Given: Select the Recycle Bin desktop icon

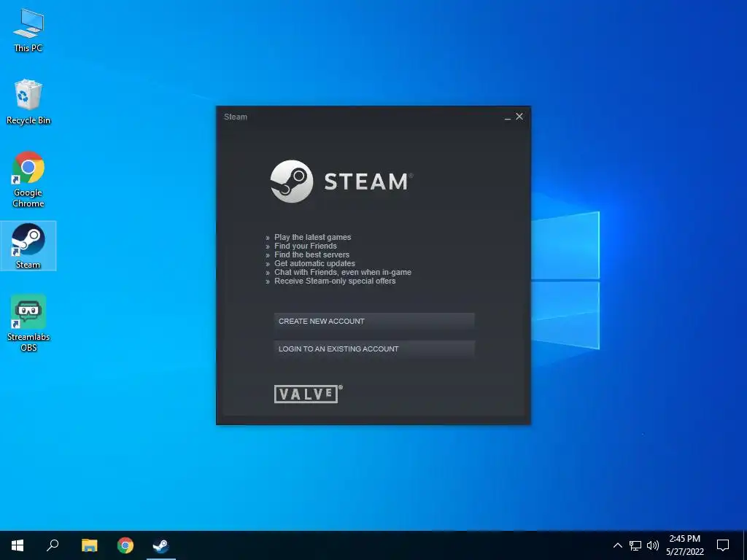Looking at the screenshot, I should coord(28,102).
